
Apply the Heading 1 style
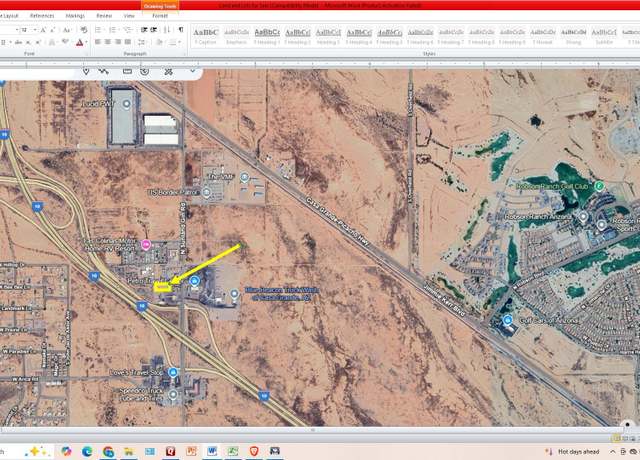click(267, 36)
